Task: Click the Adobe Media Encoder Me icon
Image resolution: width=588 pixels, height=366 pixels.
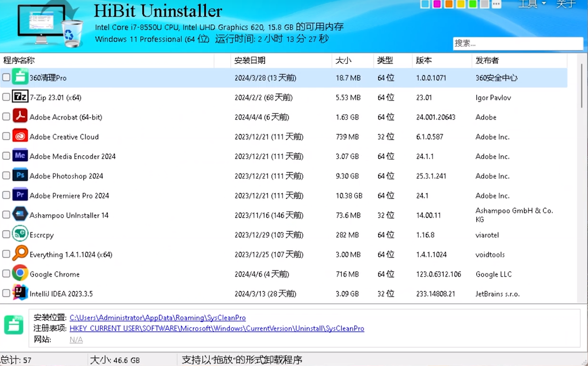Action: [20, 155]
